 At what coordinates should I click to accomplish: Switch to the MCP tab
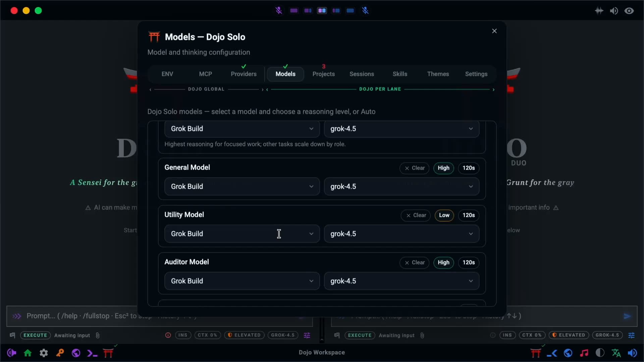click(x=206, y=74)
